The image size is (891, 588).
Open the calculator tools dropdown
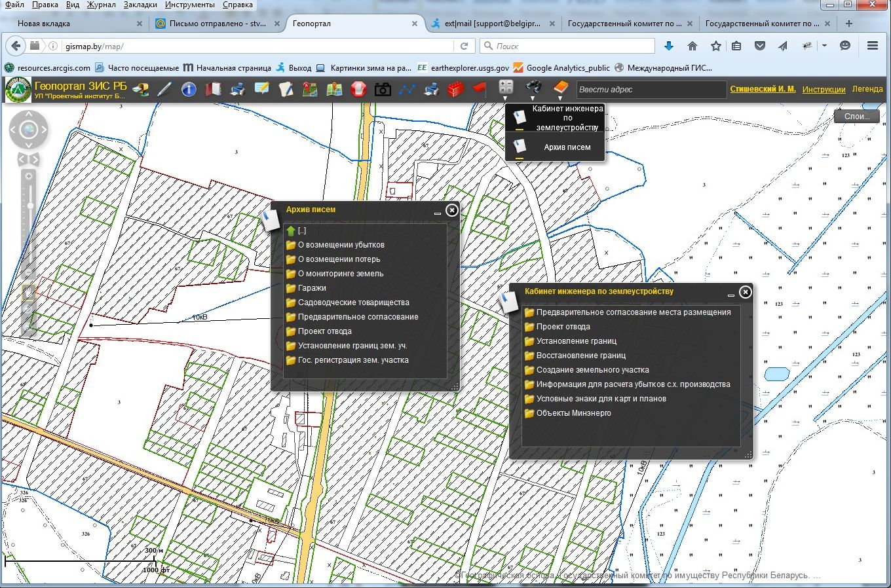506,87
